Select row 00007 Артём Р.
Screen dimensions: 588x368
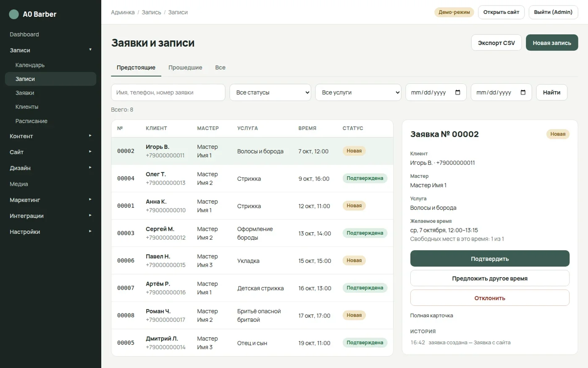pyautogui.click(x=252, y=288)
